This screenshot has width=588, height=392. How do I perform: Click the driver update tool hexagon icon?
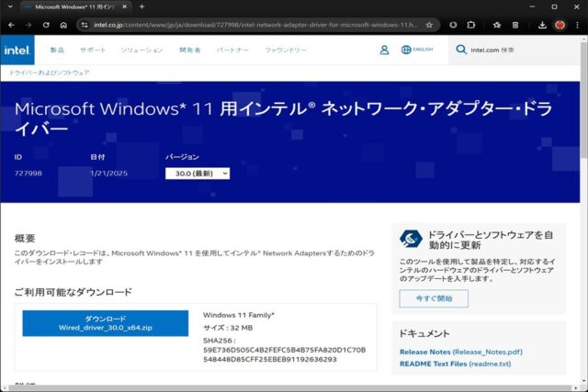411,239
